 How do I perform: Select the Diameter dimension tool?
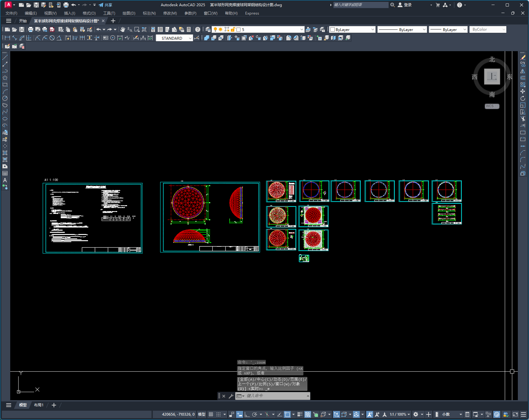tap(52, 38)
